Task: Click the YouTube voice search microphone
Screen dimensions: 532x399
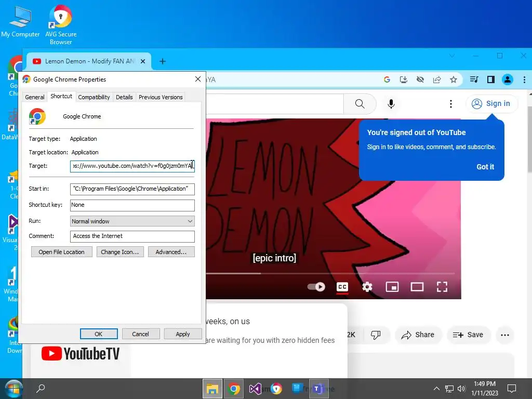Action: coord(391,103)
